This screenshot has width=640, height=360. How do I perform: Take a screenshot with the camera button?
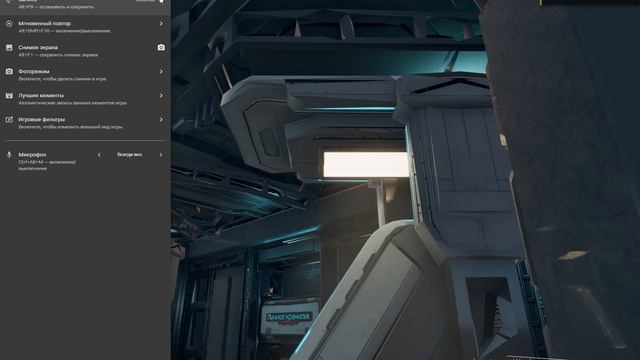click(x=161, y=47)
